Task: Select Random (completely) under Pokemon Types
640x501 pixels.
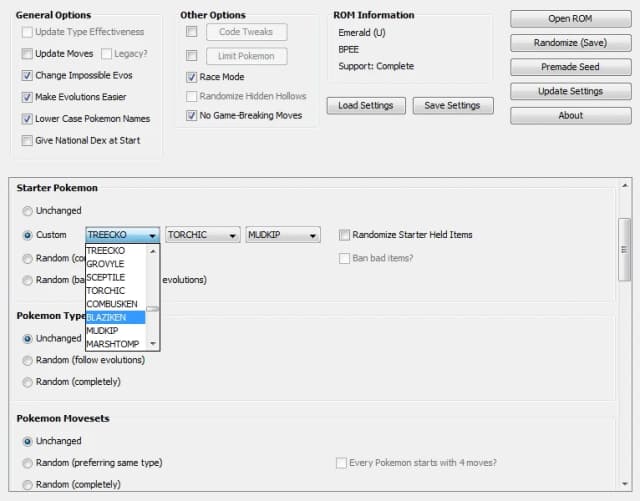Action: click(x=27, y=382)
